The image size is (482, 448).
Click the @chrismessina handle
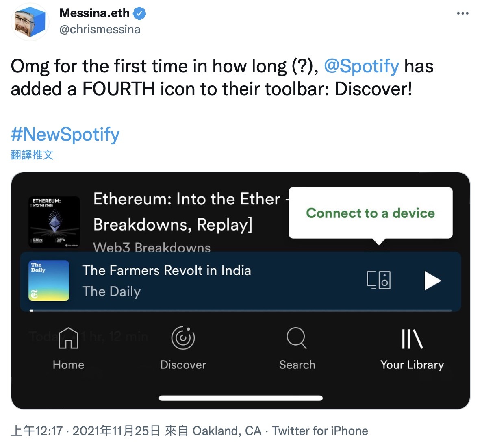point(100,29)
